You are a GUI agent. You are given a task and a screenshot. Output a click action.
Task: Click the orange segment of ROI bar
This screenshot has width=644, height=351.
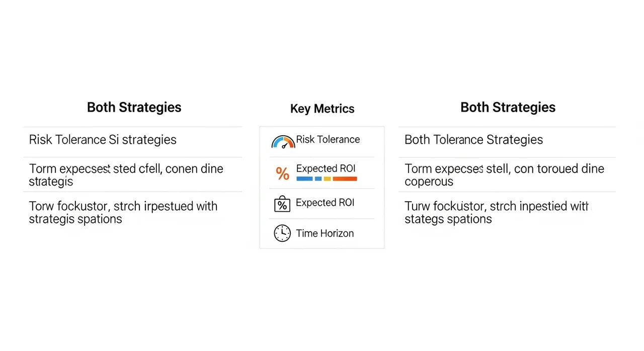[345, 179]
